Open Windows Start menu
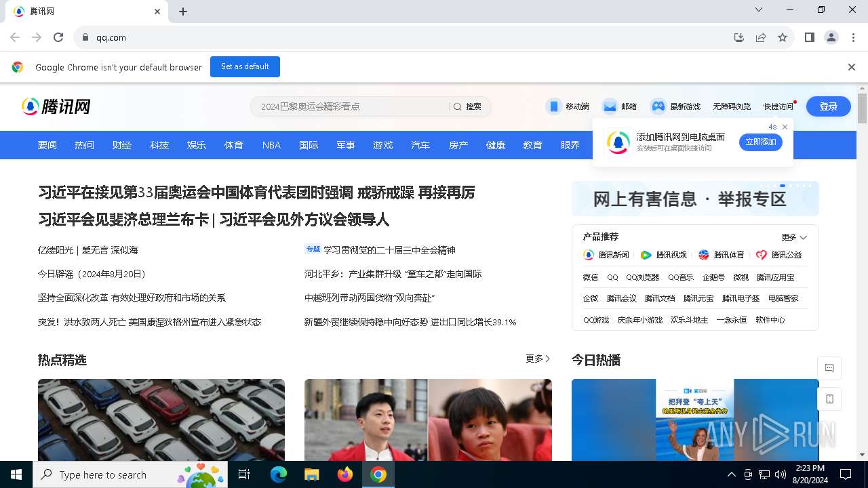This screenshot has height=488, width=868. pos(16,474)
